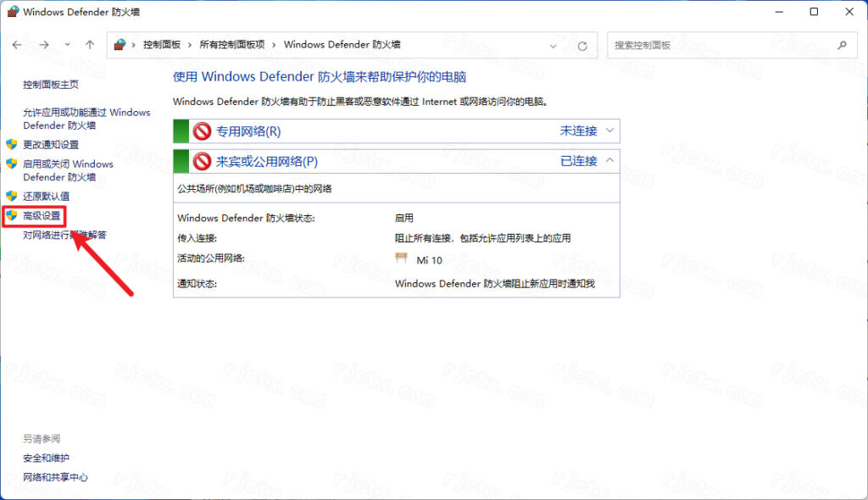
Task: Open 安全和维护 link
Action: point(46,458)
